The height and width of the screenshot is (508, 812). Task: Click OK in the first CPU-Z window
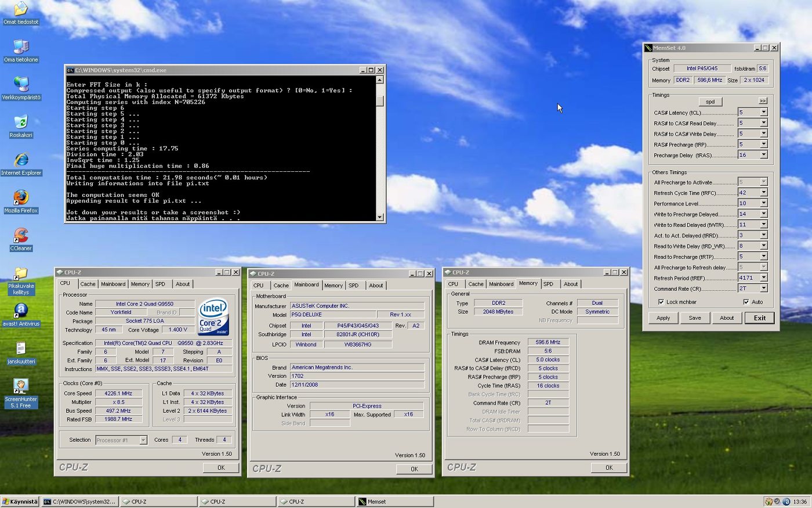click(221, 467)
